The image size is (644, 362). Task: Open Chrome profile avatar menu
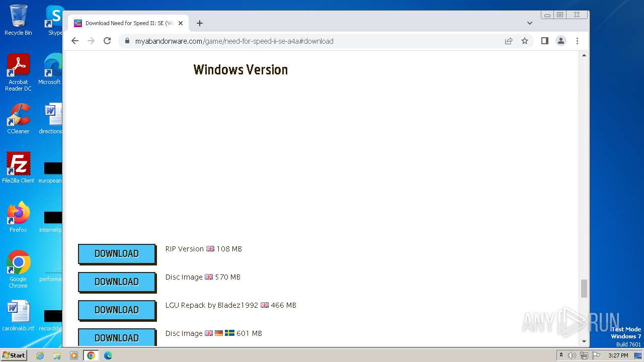click(x=561, y=41)
